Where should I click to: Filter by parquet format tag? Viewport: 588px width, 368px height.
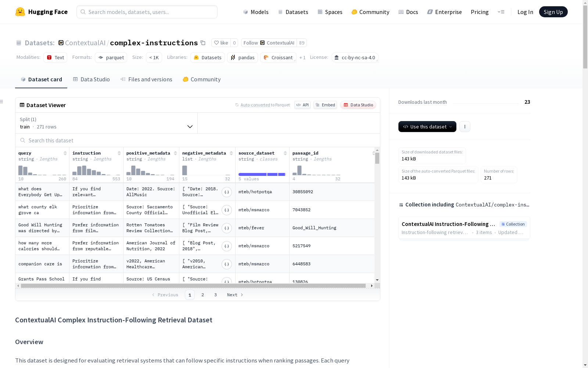pos(111,57)
